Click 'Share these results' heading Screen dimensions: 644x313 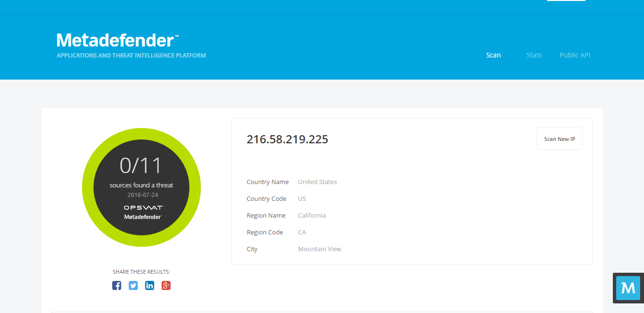(x=141, y=272)
